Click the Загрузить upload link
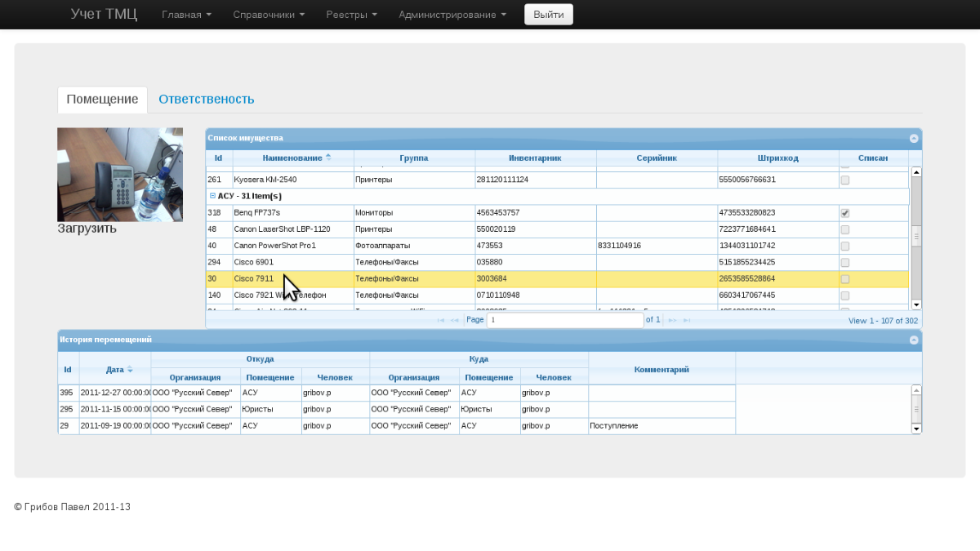The height and width of the screenshot is (551, 980). tap(87, 229)
